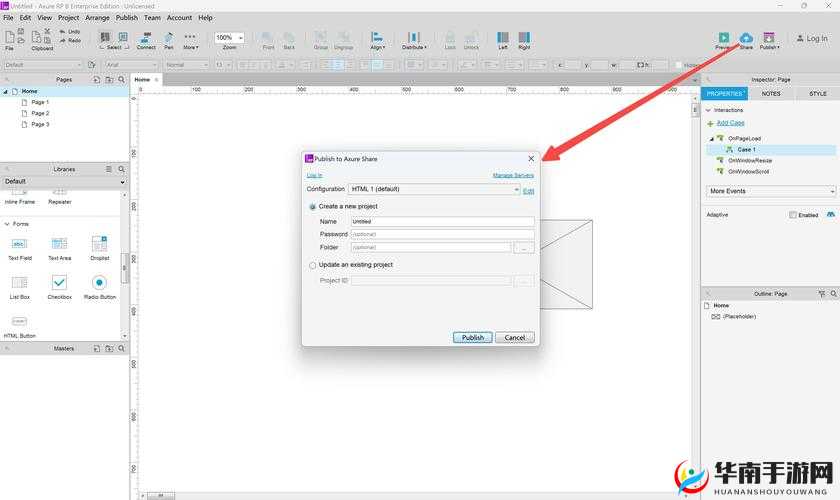
Task: Select the Pen tool icon
Action: pyautogui.click(x=169, y=38)
